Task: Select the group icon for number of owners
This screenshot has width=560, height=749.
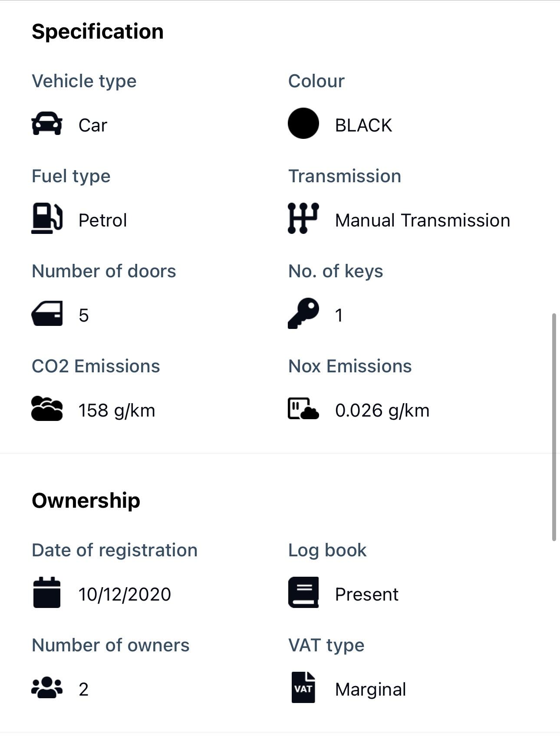Action: coord(47,688)
